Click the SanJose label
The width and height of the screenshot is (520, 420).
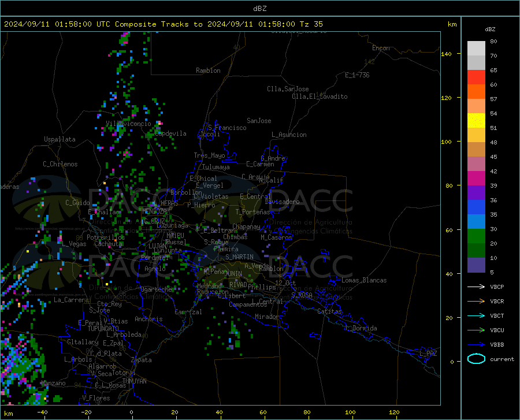click(x=259, y=121)
